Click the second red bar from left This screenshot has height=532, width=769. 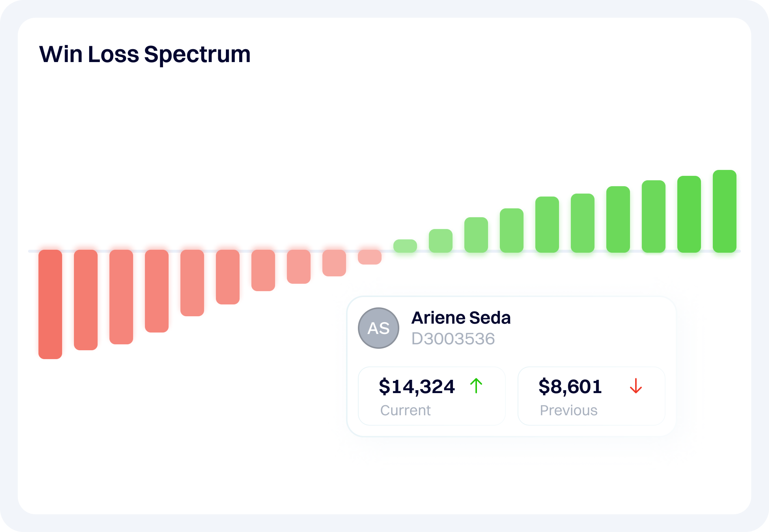(x=86, y=300)
